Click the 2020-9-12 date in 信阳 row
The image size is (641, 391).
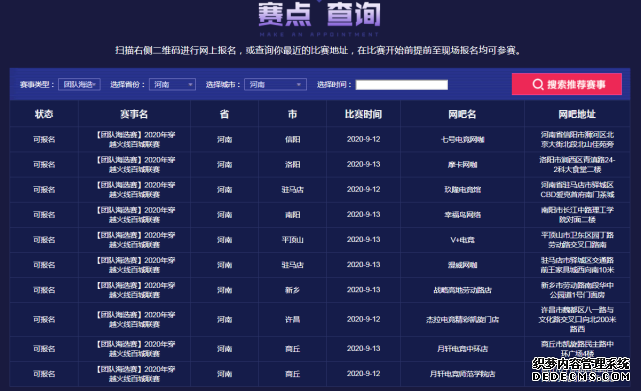[363, 139]
